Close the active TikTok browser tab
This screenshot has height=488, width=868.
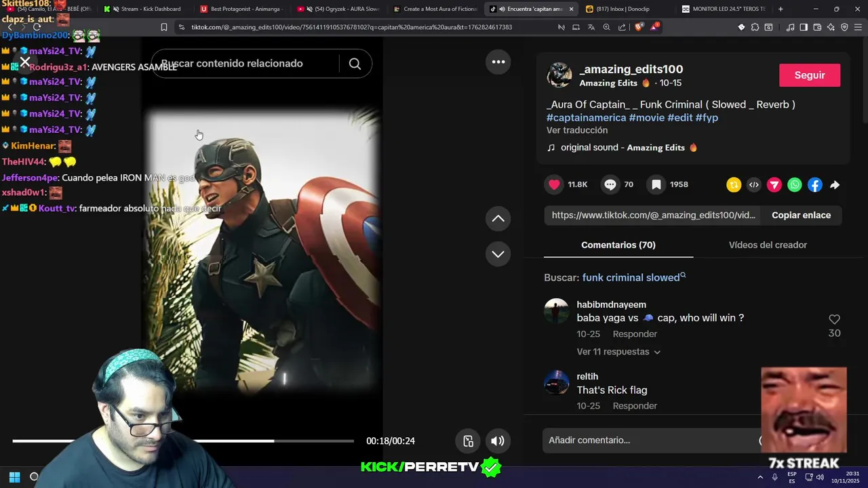(x=571, y=9)
